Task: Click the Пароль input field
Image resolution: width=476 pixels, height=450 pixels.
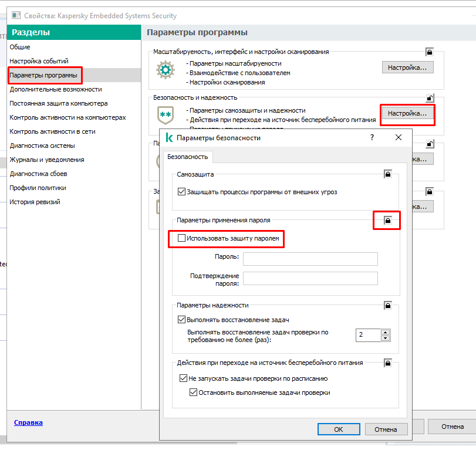Action: (310, 259)
